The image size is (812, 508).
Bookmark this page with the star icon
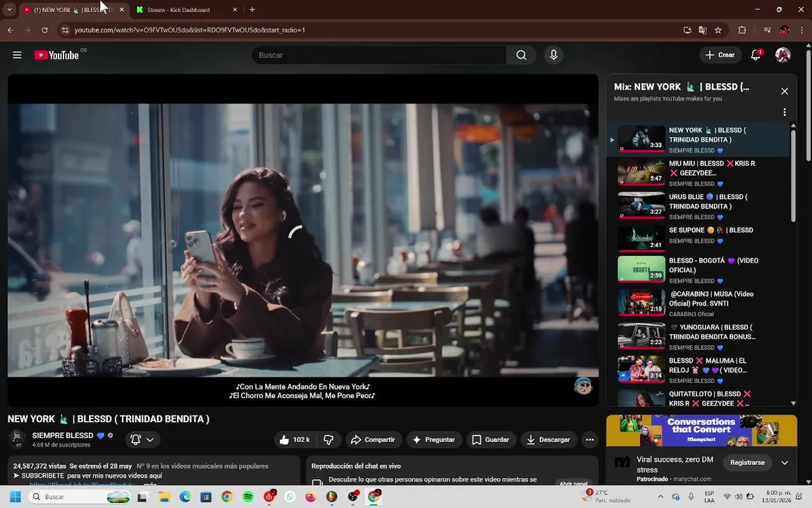pyautogui.click(x=718, y=30)
